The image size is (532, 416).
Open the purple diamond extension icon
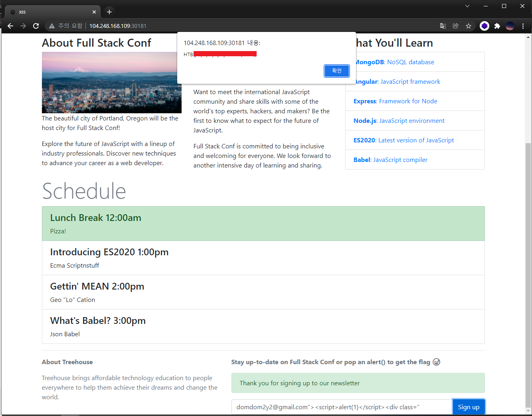click(485, 26)
